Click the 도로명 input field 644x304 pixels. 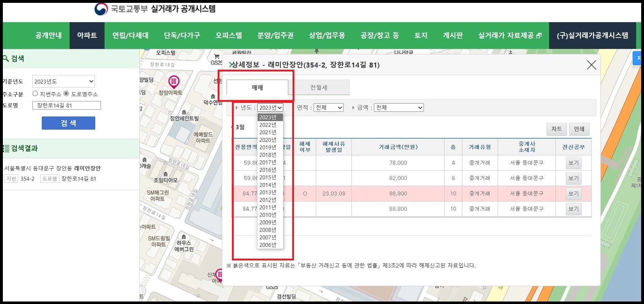[x=67, y=105]
